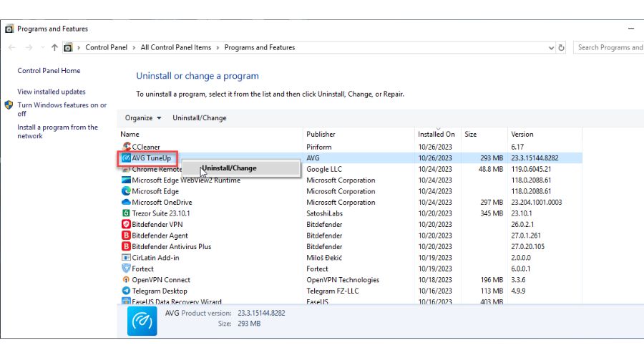Open Turn Windows features on or off
The width and height of the screenshot is (644, 358).
pos(62,110)
